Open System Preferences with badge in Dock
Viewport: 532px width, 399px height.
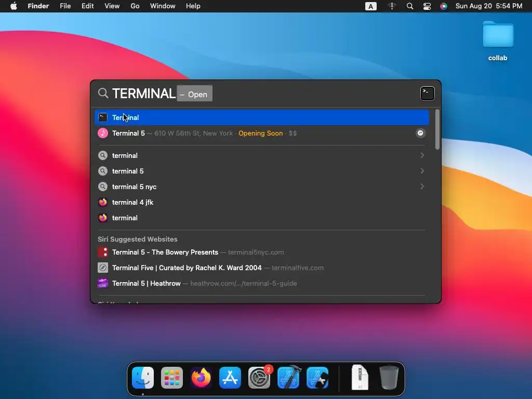point(260,377)
